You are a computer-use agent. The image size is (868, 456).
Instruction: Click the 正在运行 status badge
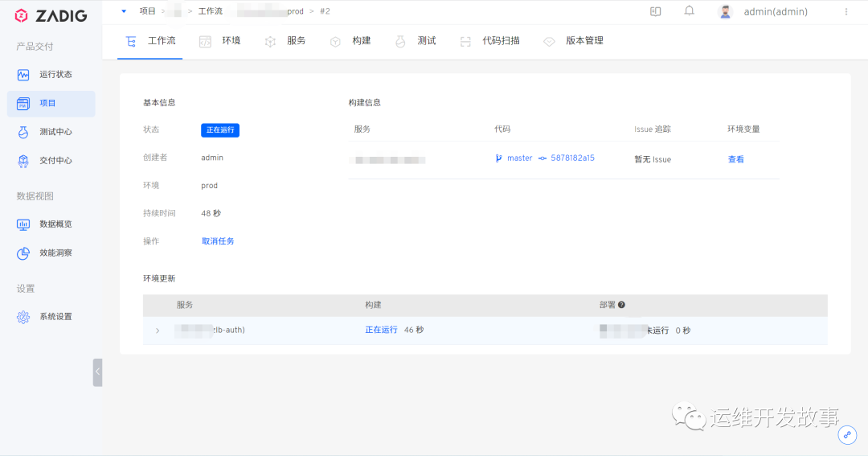(220, 130)
